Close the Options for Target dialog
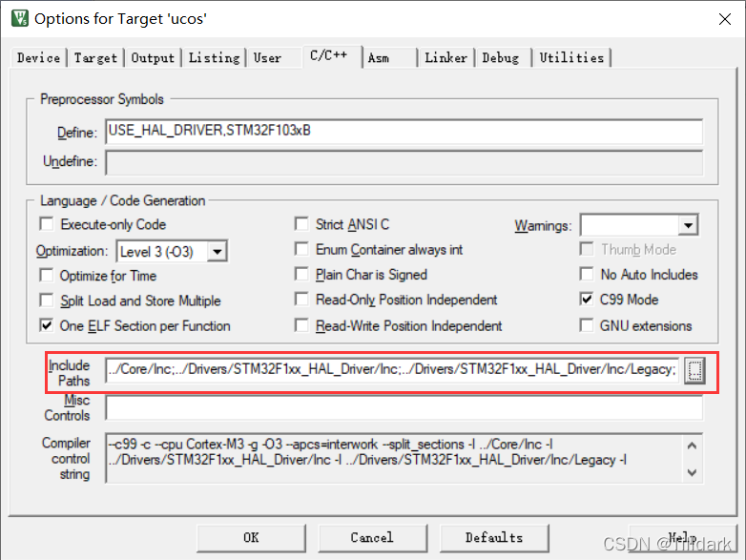The height and width of the screenshot is (560, 746). (725, 19)
